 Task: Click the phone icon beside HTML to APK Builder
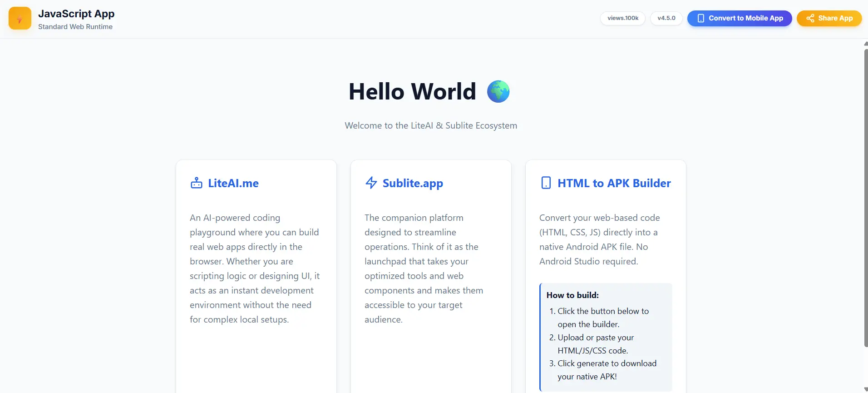tap(546, 183)
